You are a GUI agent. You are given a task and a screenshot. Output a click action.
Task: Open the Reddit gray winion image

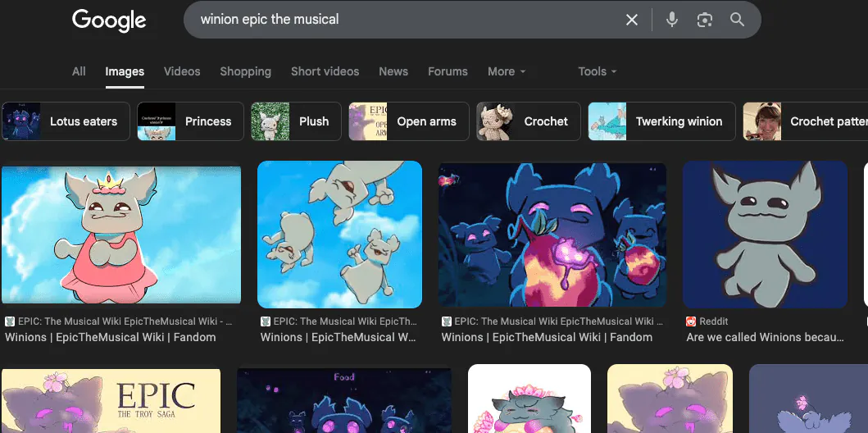click(x=765, y=235)
